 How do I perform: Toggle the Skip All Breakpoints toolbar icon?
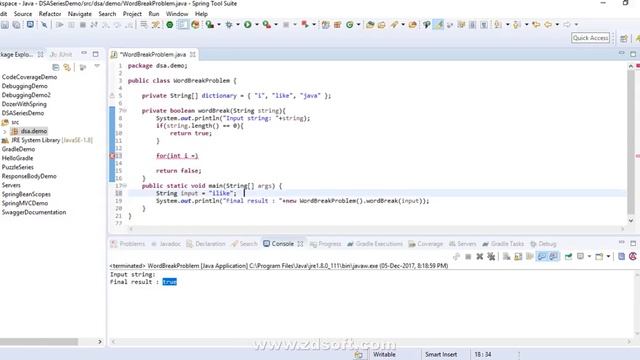pos(44,25)
